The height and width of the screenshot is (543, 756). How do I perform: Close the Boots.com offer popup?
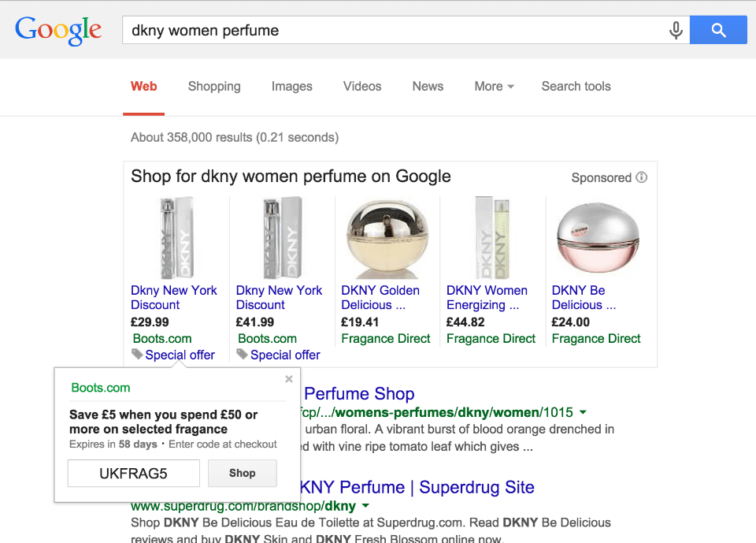(x=289, y=379)
